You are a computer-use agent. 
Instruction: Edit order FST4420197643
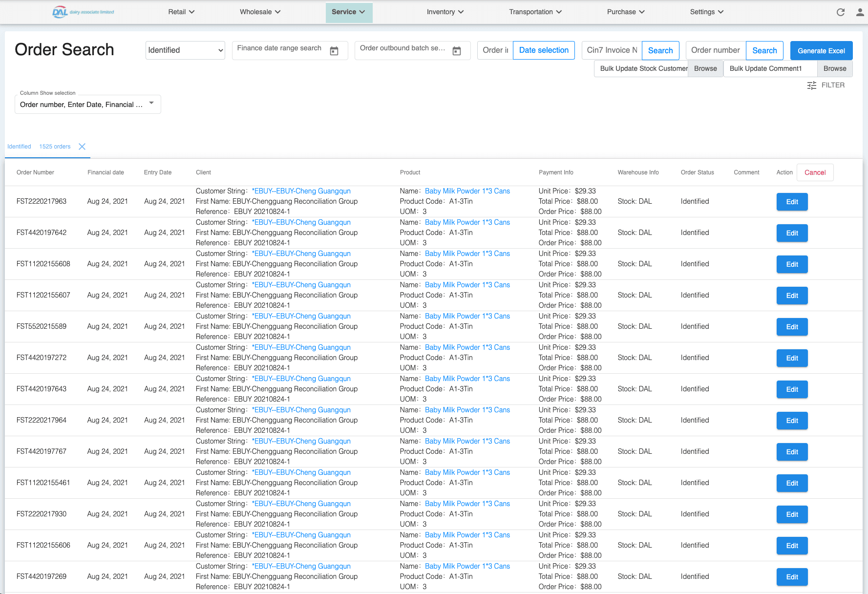click(792, 389)
